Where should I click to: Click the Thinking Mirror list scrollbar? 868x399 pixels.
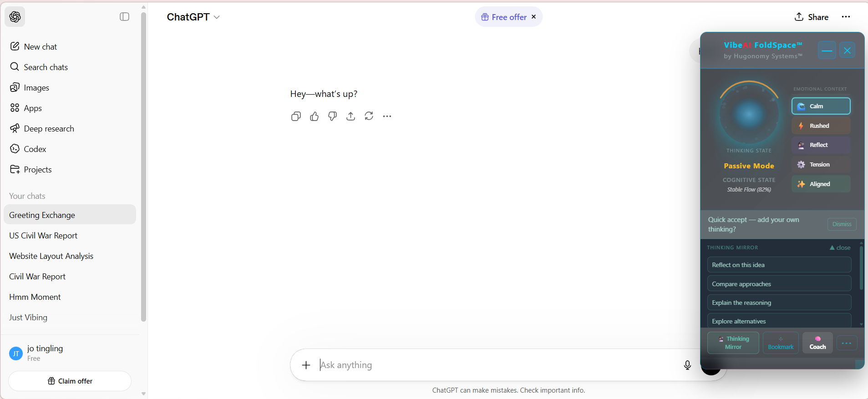click(861, 268)
